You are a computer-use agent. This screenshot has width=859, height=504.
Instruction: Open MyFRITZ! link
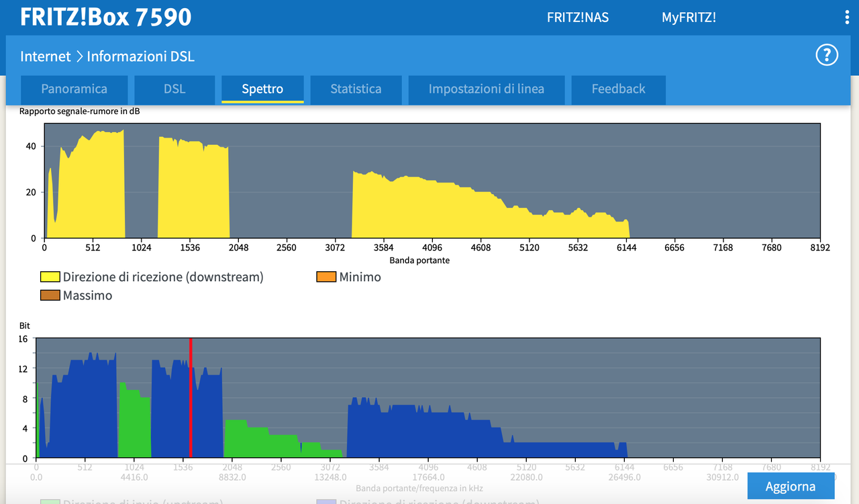tap(689, 17)
